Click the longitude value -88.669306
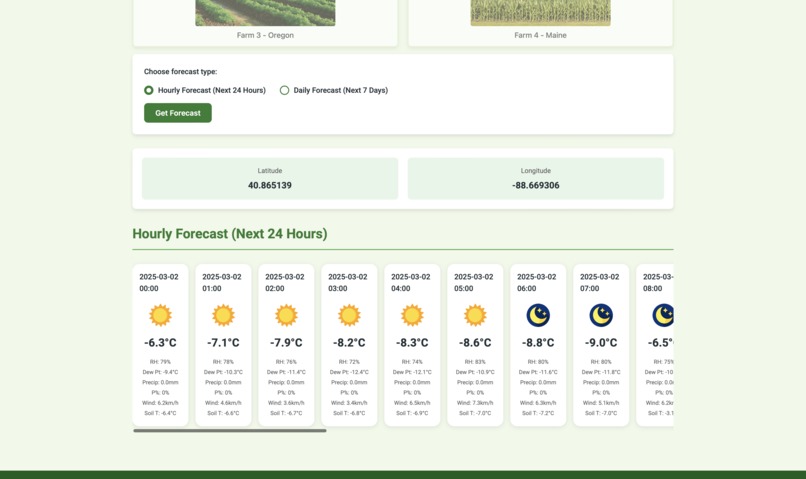Image resolution: width=806 pixels, height=479 pixels. pos(536,185)
